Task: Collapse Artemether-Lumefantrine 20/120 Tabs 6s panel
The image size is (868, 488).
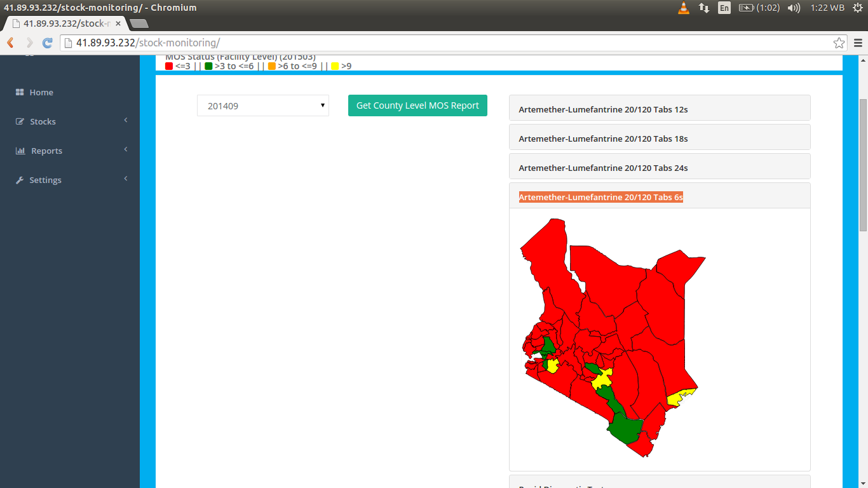Action: 660,197
